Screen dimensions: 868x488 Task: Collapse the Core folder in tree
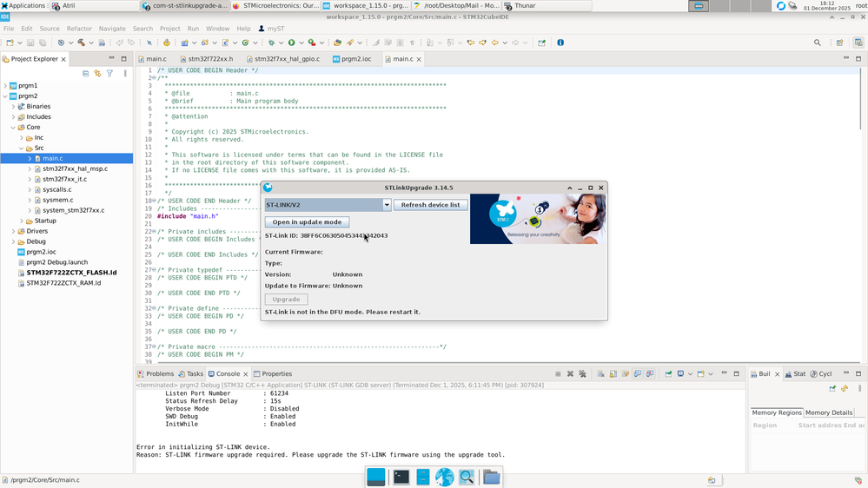click(x=13, y=128)
